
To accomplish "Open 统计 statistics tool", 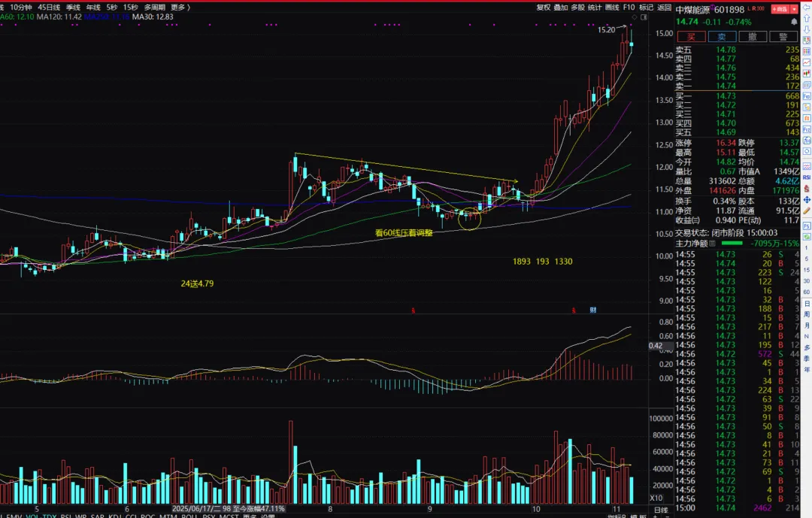I will (x=595, y=8).
